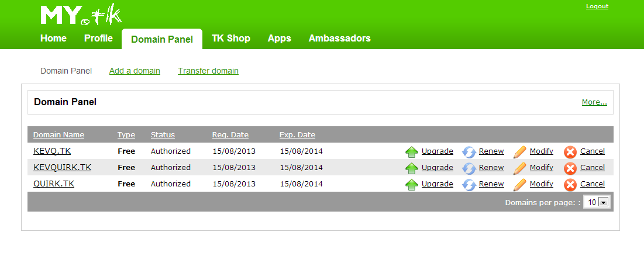The width and height of the screenshot is (644, 263).
Task: Click the Modify pencil icon for KEVQUIRK.TK
Action: click(x=519, y=168)
